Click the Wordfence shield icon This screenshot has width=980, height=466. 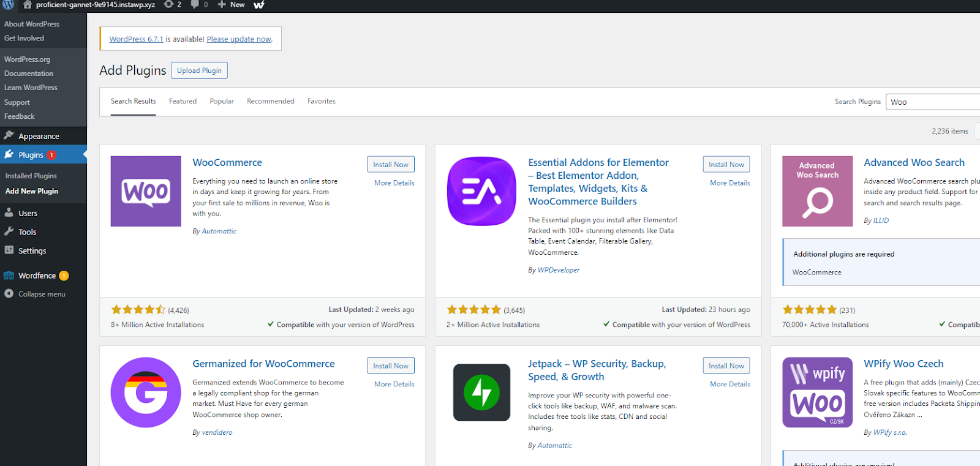tap(9, 276)
